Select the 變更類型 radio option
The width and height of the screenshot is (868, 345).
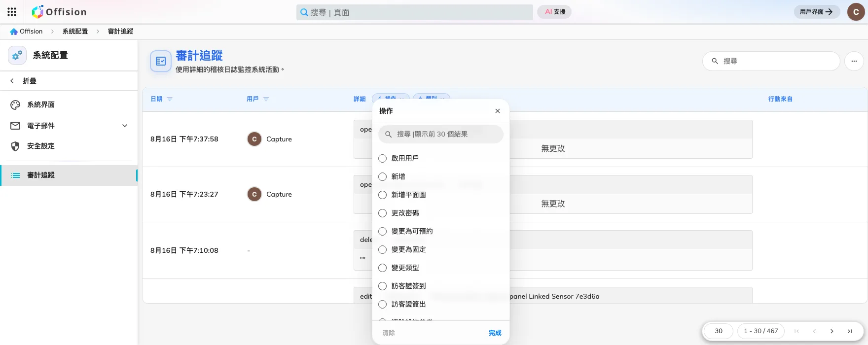(x=382, y=268)
